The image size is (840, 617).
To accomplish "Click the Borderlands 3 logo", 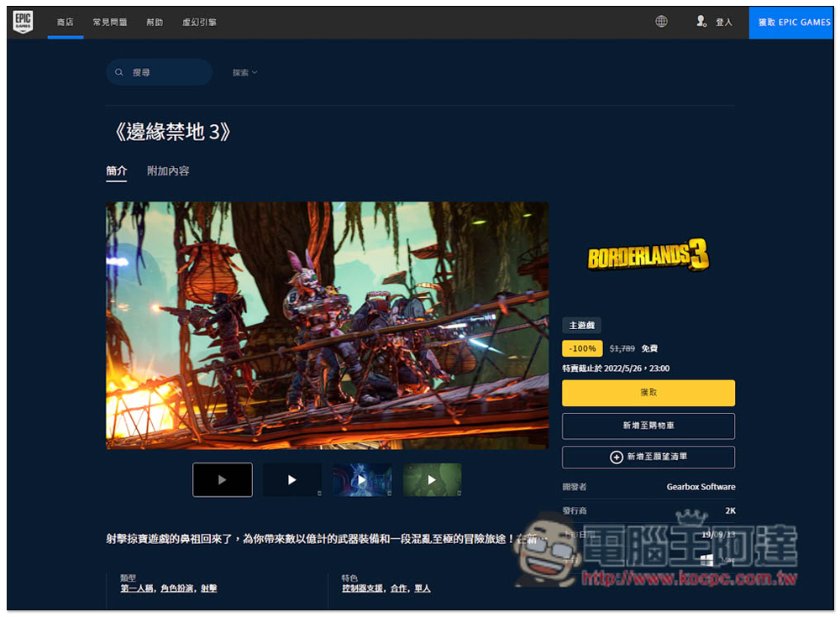I will pos(648,255).
